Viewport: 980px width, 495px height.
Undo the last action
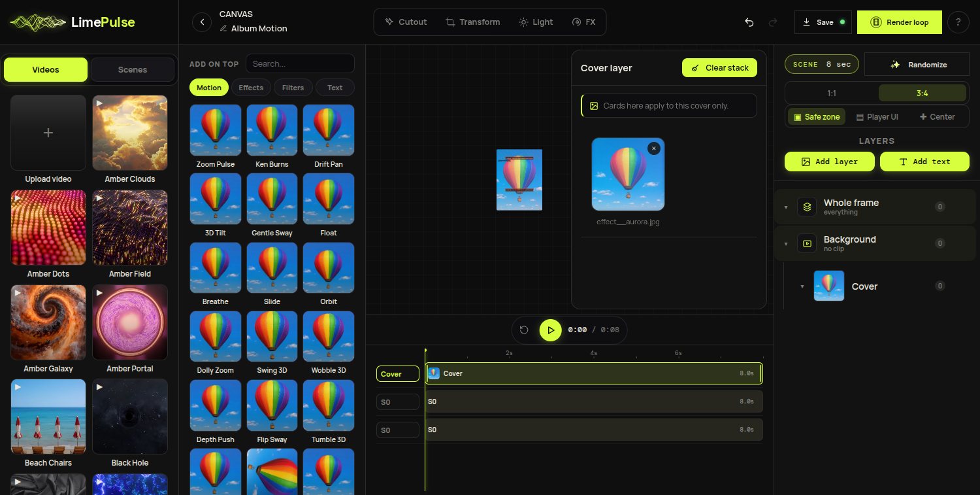pyautogui.click(x=749, y=22)
